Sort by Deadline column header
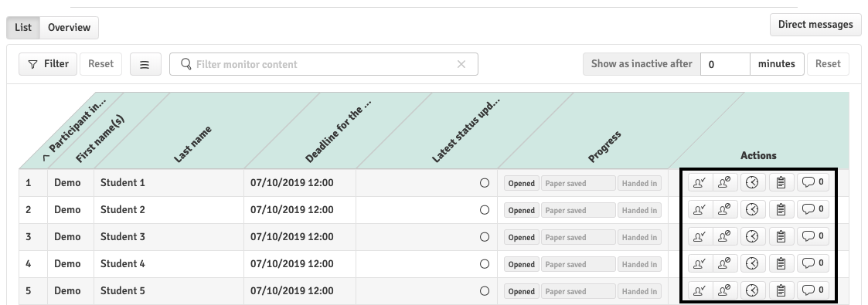Image resolution: width=868 pixels, height=305 pixels. [x=339, y=131]
